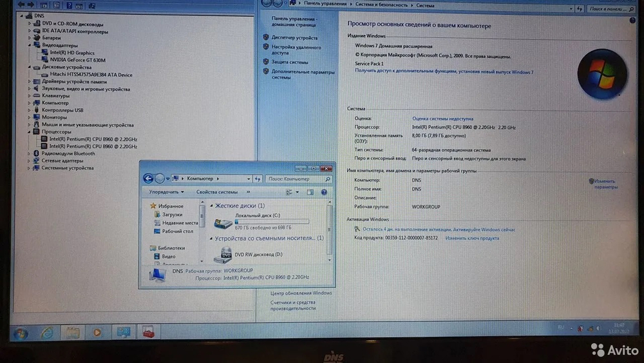Collapse Жесткие диски (1) group
Viewport: 644px width, 363px height.
pos(211,206)
